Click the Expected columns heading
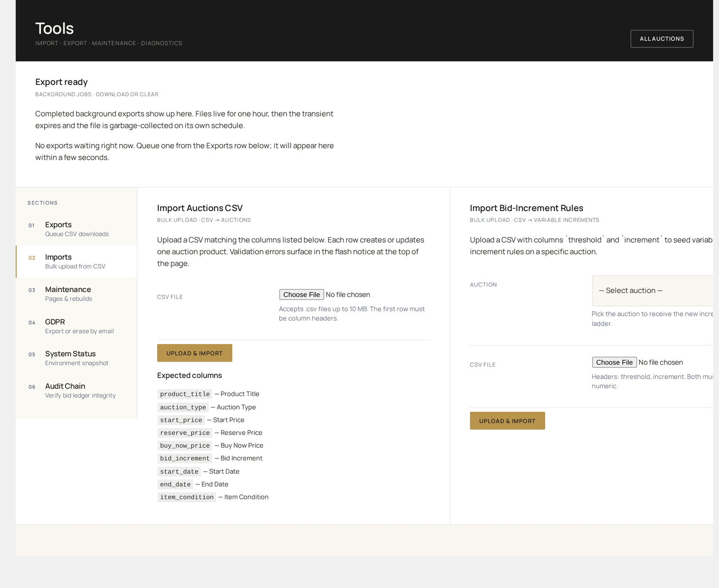 (x=190, y=375)
